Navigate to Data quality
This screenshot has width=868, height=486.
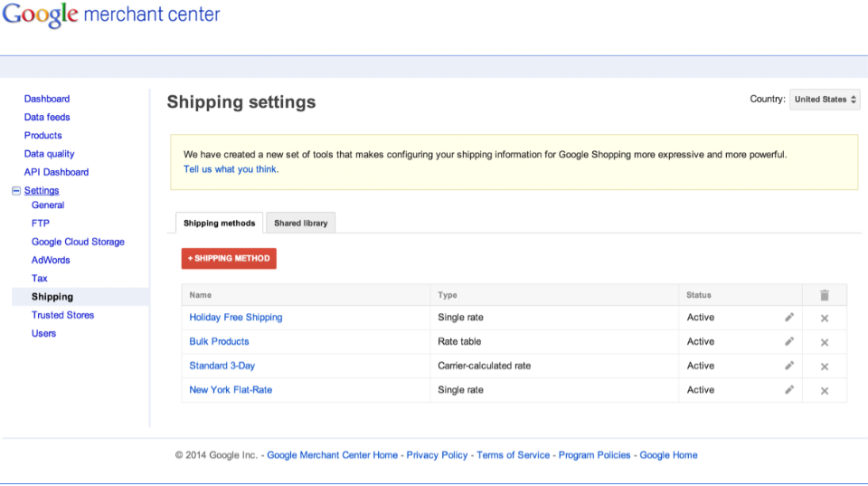coord(49,154)
